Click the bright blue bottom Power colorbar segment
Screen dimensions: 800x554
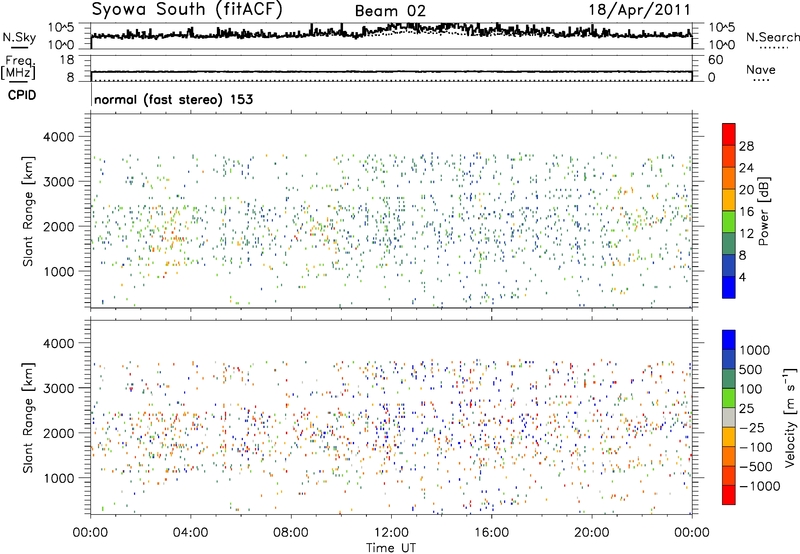pos(729,287)
